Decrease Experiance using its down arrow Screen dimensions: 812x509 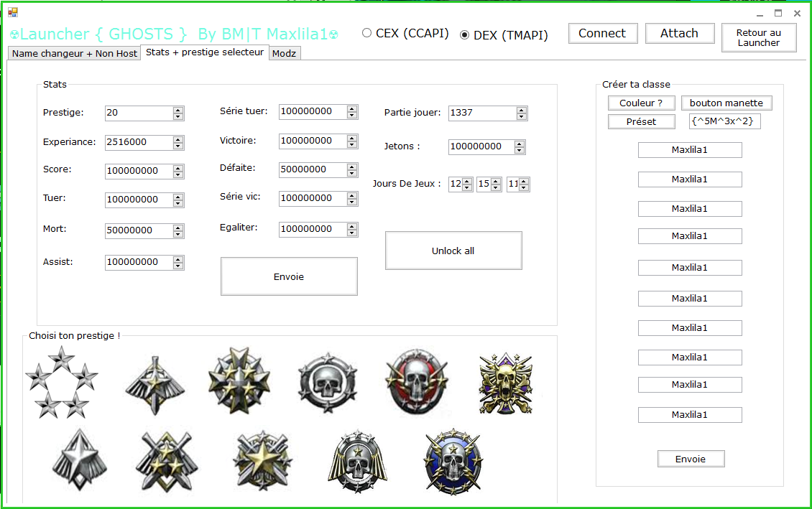(178, 146)
